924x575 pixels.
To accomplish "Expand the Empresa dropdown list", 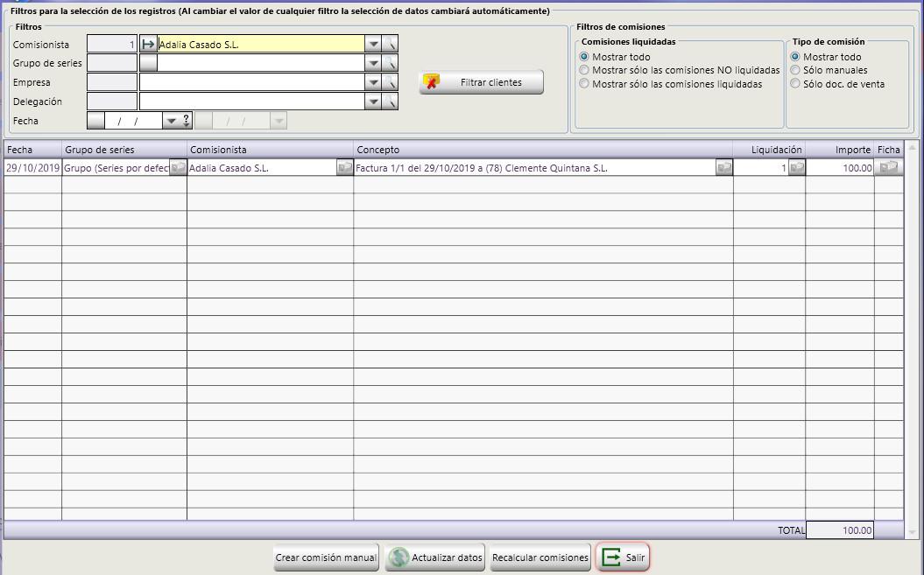I will pyautogui.click(x=373, y=83).
